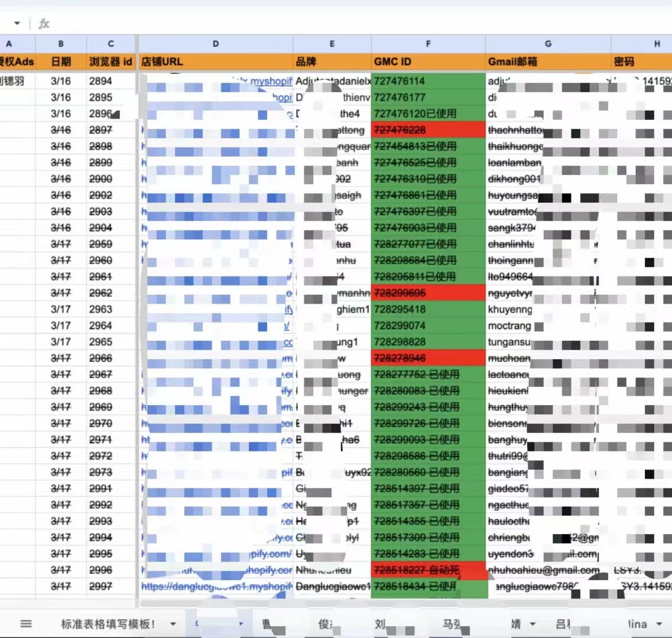This screenshot has height=638, width=672.
Task: Open the all sheets list hamburger icon
Action: click(26, 624)
